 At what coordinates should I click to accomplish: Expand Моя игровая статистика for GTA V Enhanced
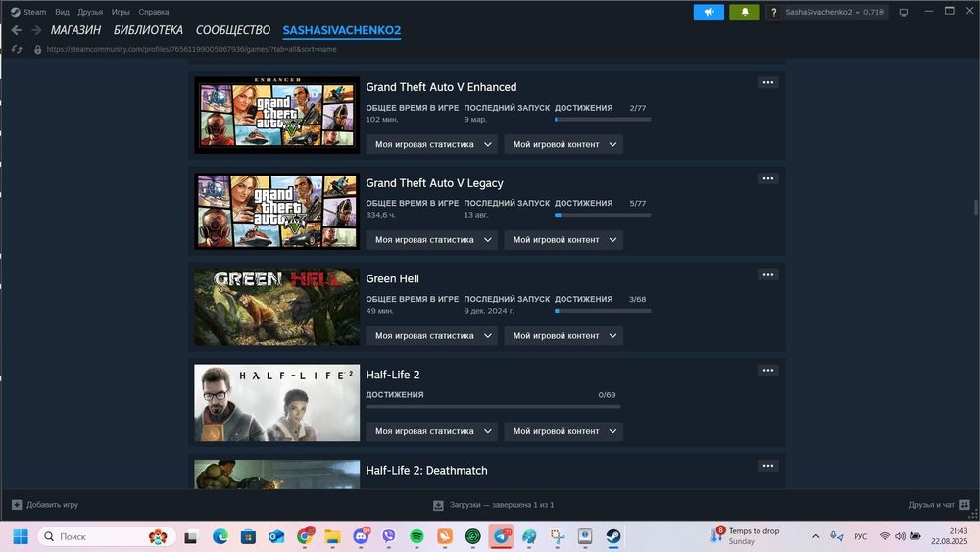[432, 144]
